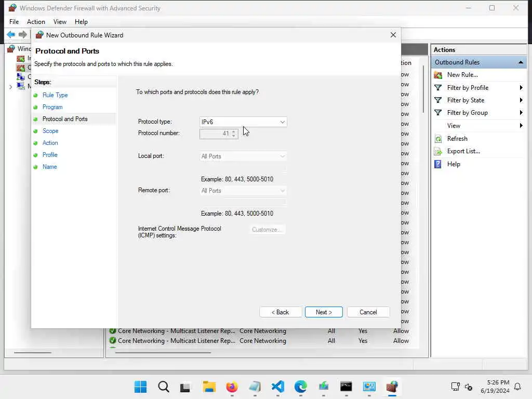Click the Help question-mark icon in Actions pane
This screenshot has height=399, width=532.
(x=438, y=164)
